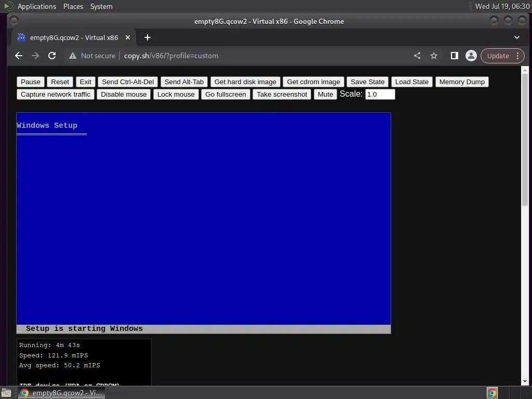Screen dimensions: 532x399
Task: Save the emulator state
Action: pyautogui.click(x=367, y=82)
